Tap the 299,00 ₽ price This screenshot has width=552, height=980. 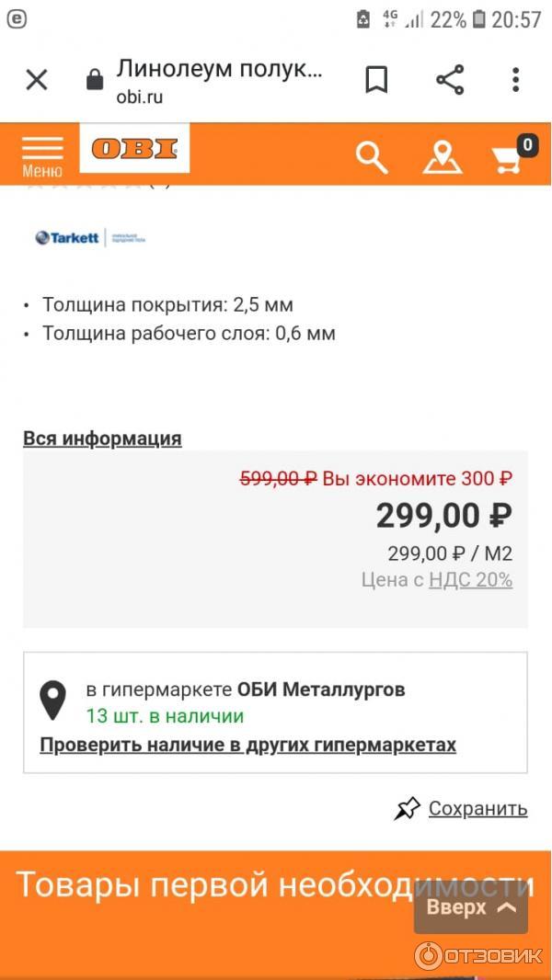tap(443, 516)
